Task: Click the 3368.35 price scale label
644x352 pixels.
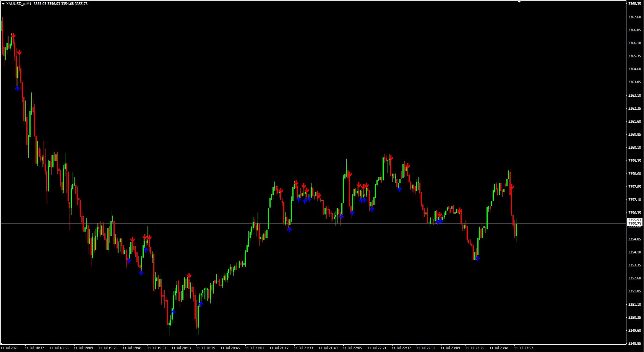Action: coord(634,4)
